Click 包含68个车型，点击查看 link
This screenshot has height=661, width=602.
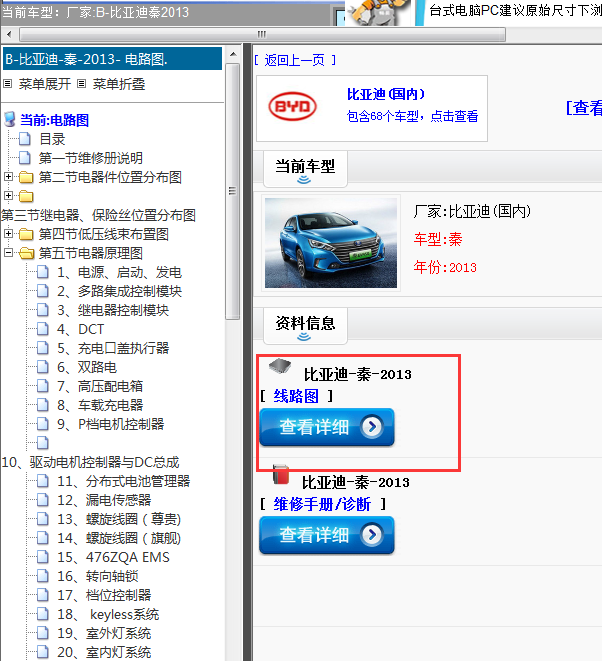pyautogui.click(x=412, y=116)
